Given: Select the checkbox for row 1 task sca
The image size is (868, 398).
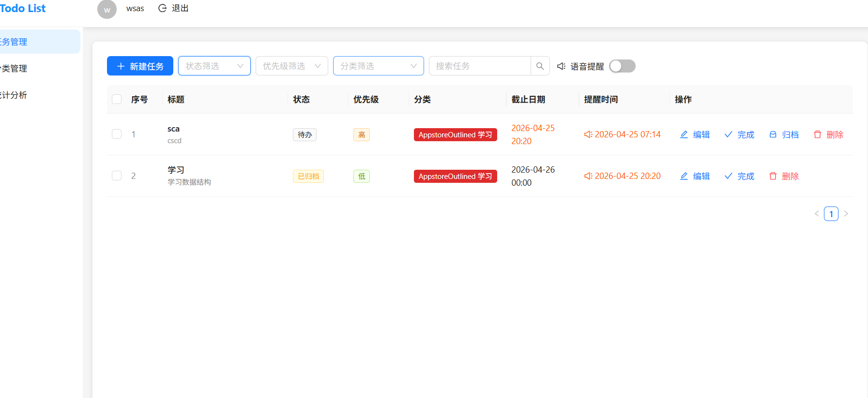Looking at the screenshot, I should pyautogui.click(x=117, y=134).
